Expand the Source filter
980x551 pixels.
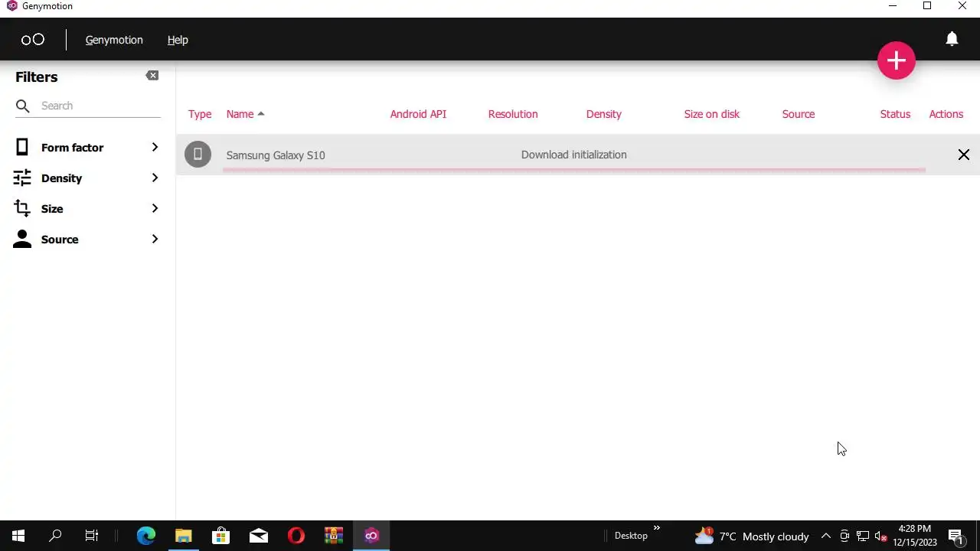(155, 239)
